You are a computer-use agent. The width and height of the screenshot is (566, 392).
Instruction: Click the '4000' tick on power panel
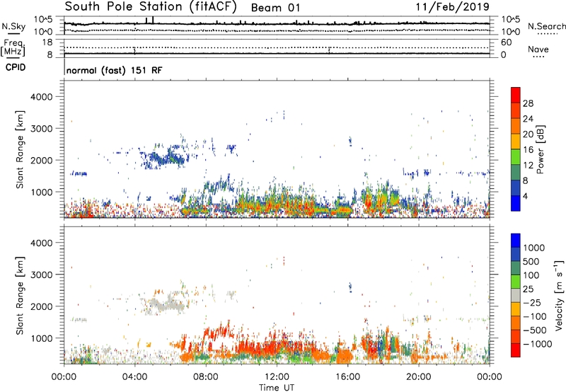(41, 97)
